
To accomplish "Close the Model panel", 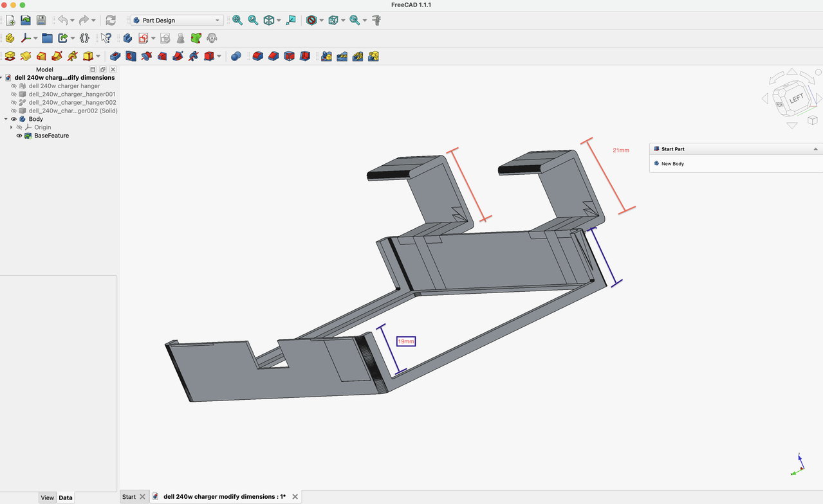I will 113,69.
